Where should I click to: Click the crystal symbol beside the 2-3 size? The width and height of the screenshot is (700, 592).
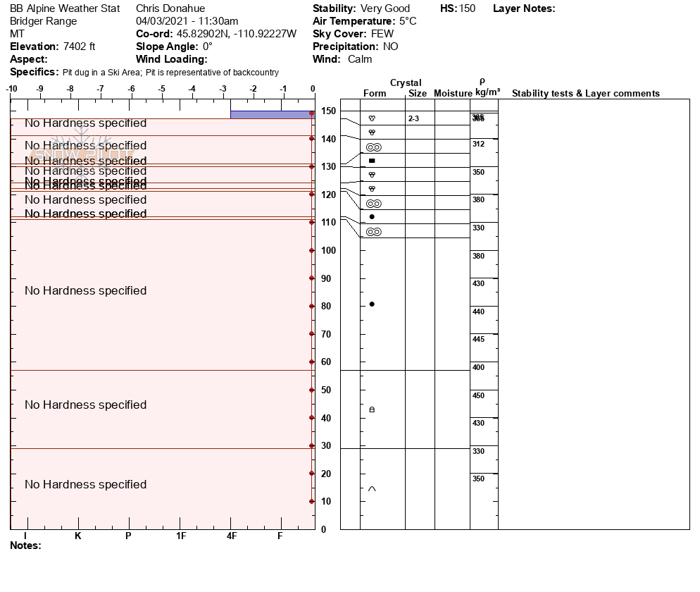pyautogui.click(x=372, y=119)
